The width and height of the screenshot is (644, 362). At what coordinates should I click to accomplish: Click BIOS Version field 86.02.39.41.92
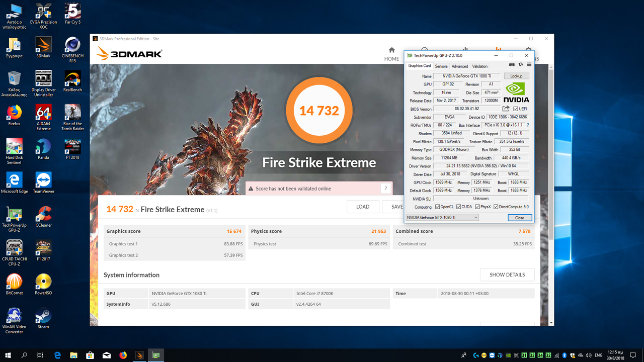[x=467, y=109]
